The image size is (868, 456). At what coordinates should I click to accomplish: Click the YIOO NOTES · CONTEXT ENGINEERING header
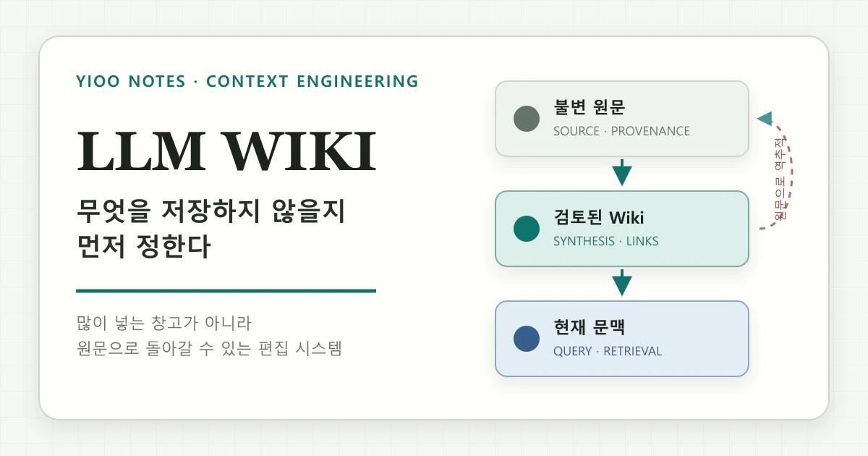[247, 81]
